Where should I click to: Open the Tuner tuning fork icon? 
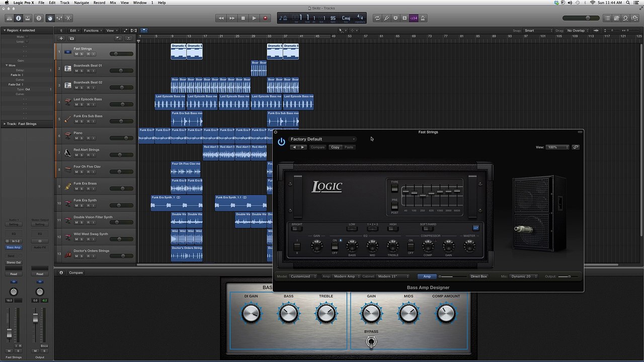coord(386,18)
